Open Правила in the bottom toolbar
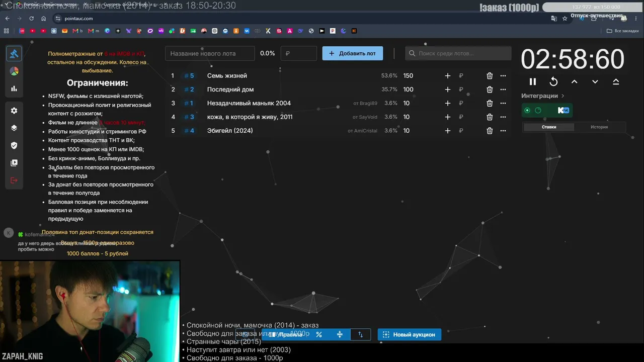Viewport: 644px width, 362px height. [x=285, y=334]
